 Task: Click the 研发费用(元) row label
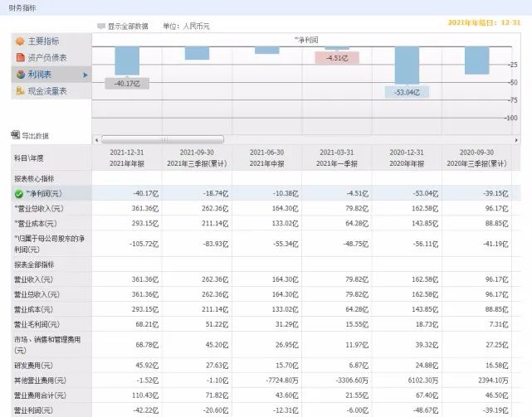click(33, 366)
